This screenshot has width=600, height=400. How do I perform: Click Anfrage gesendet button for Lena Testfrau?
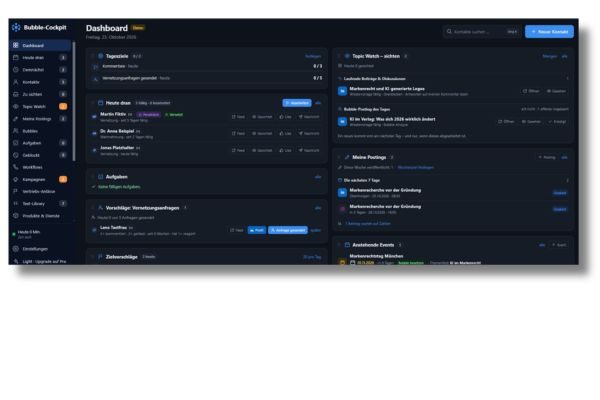coord(288,230)
